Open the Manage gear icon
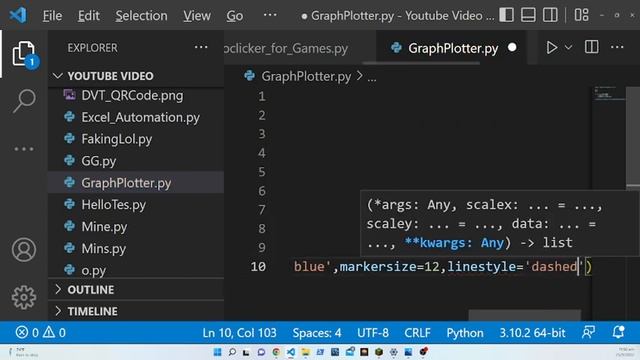Image resolution: width=640 pixels, height=360 pixels. pyautogui.click(x=24, y=297)
